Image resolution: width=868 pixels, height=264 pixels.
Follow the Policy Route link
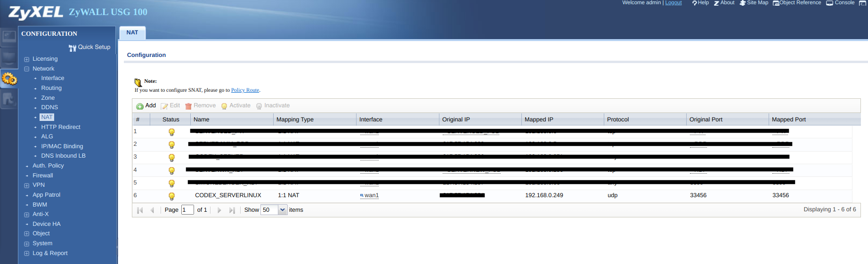[x=245, y=90]
